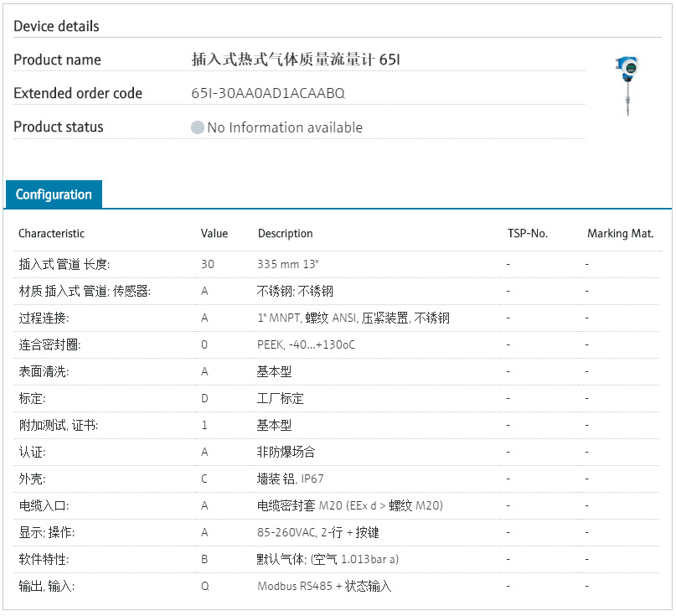Click description '电缆密封套 M20 (EEx d > 螺纹 M20)'
This screenshot has width=676, height=616.
point(350,505)
